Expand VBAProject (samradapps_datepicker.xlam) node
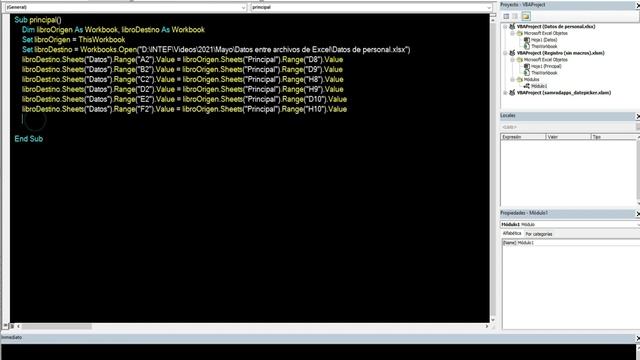640x360 pixels. coord(505,93)
